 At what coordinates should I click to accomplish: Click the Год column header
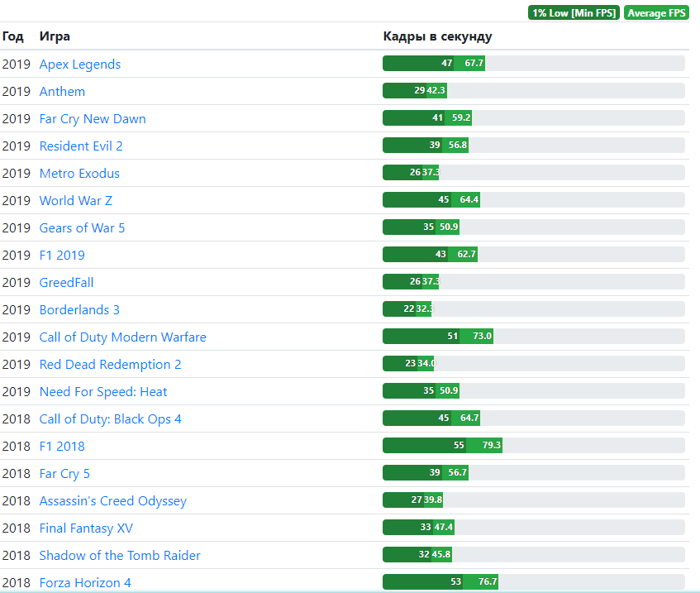12,36
